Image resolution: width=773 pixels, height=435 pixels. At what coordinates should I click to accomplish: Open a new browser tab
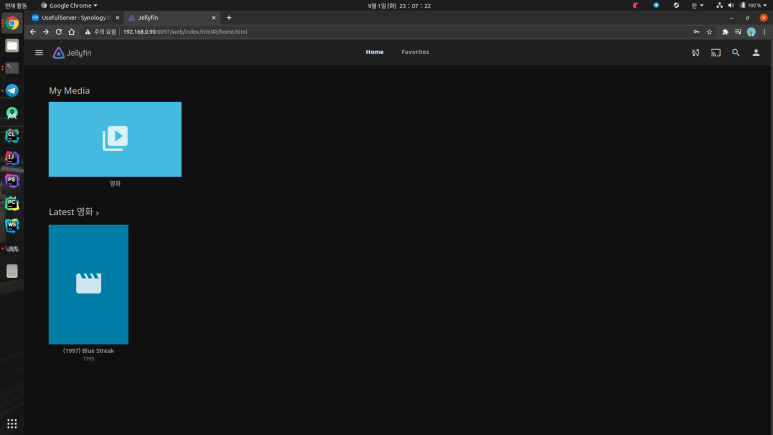[229, 18]
